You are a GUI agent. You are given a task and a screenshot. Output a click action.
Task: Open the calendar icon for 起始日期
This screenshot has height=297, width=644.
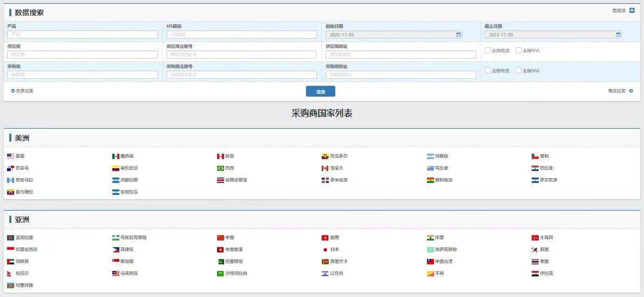[458, 35]
